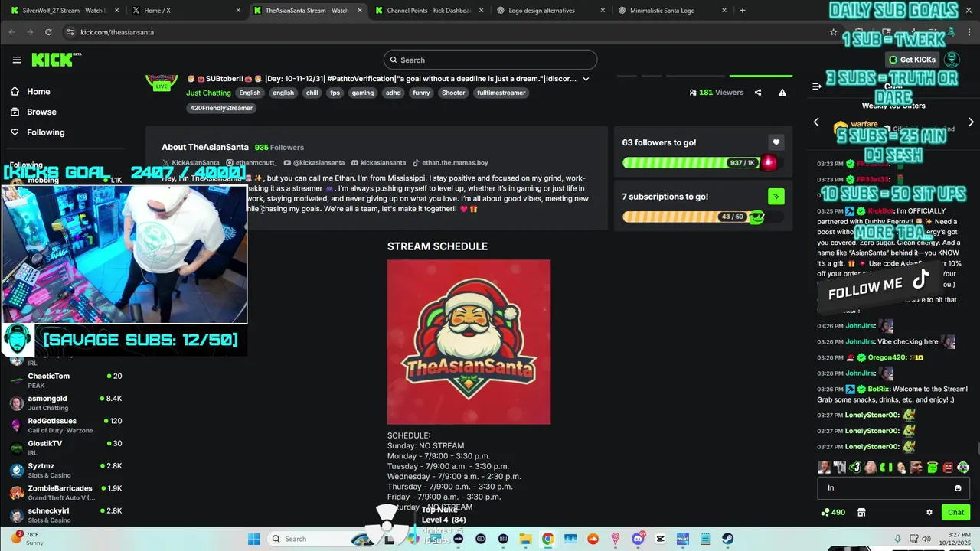Switch to Channel Points Kick Dashboard tab
Image resolution: width=980 pixels, height=551 pixels.
[x=429, y=11]
